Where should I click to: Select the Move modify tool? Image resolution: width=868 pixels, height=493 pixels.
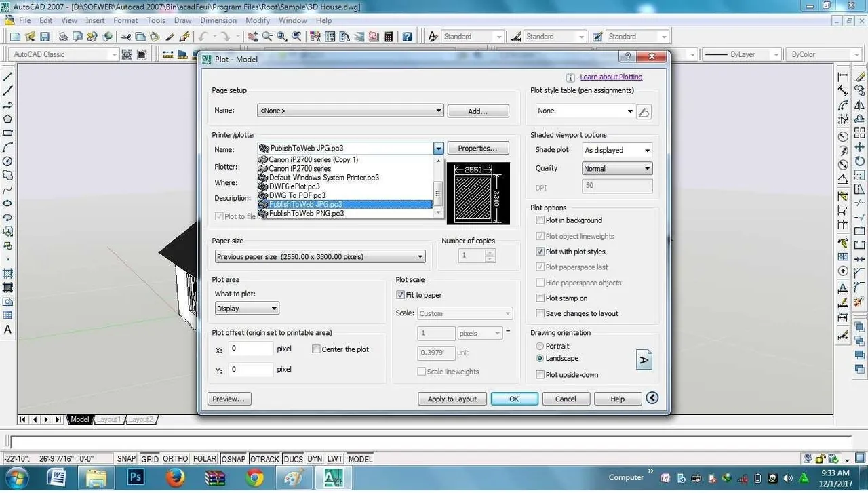coord(860,147)
